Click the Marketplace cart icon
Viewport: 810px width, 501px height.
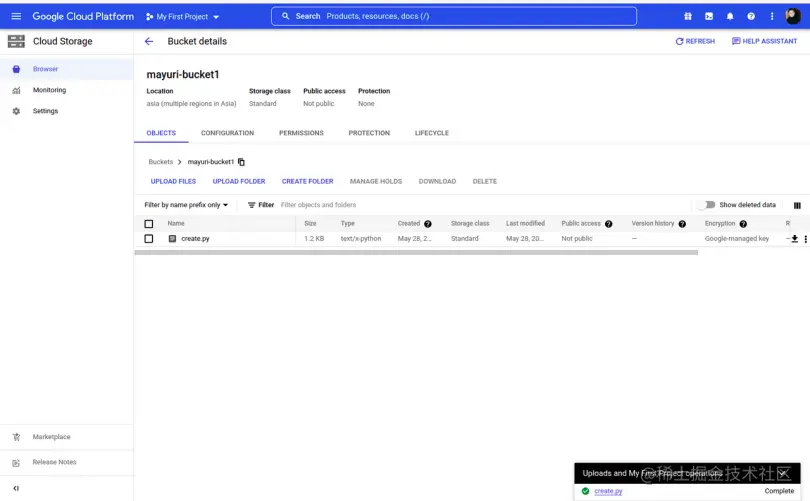(x=16, y=437)
